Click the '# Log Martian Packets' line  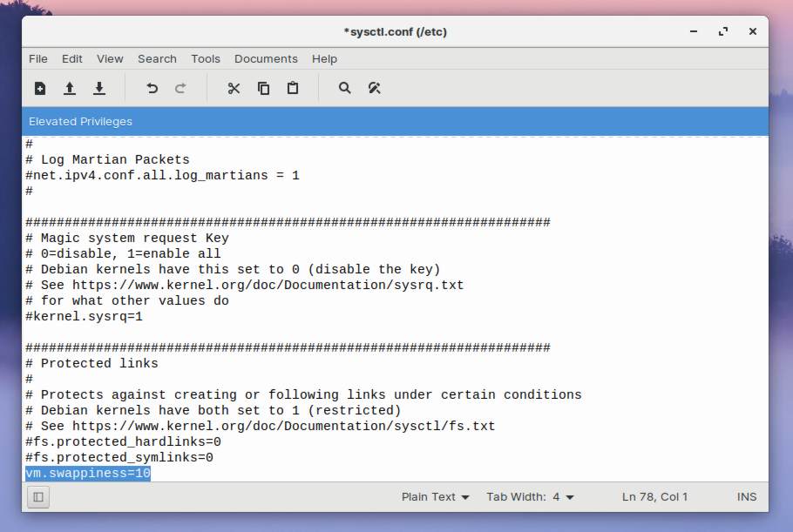pos(107,160)
